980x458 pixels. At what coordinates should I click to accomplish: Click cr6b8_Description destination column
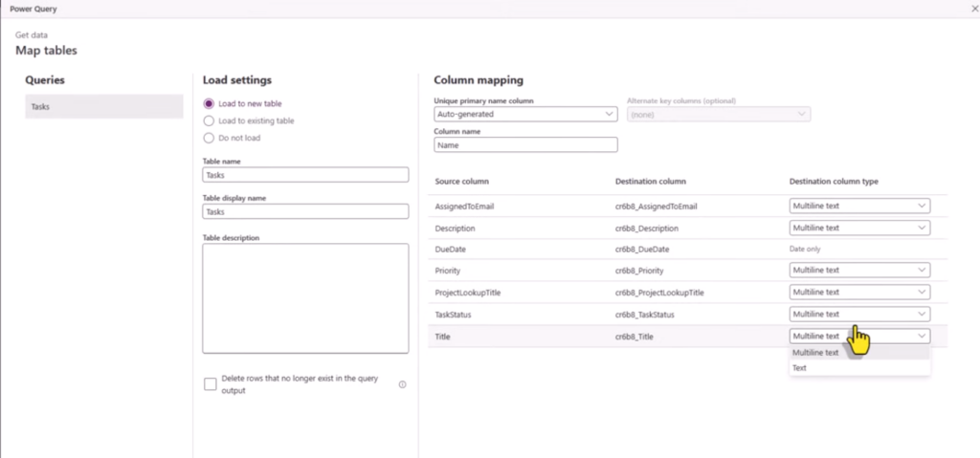(647, 229)
